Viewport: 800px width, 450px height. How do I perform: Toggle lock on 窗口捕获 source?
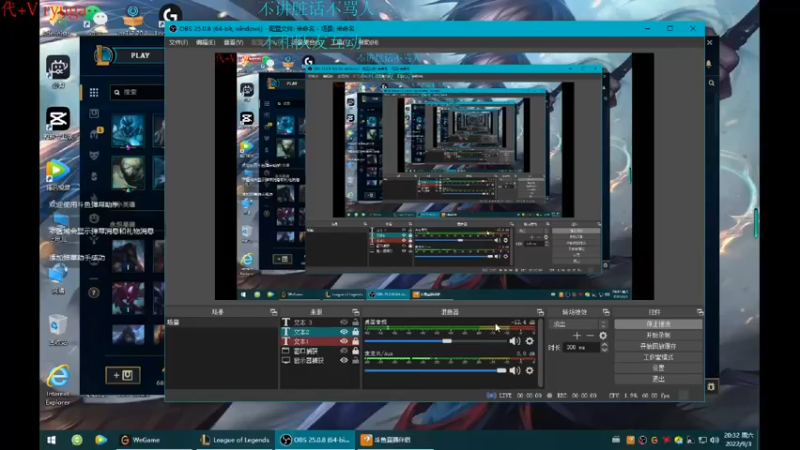[x=355, y=351]
